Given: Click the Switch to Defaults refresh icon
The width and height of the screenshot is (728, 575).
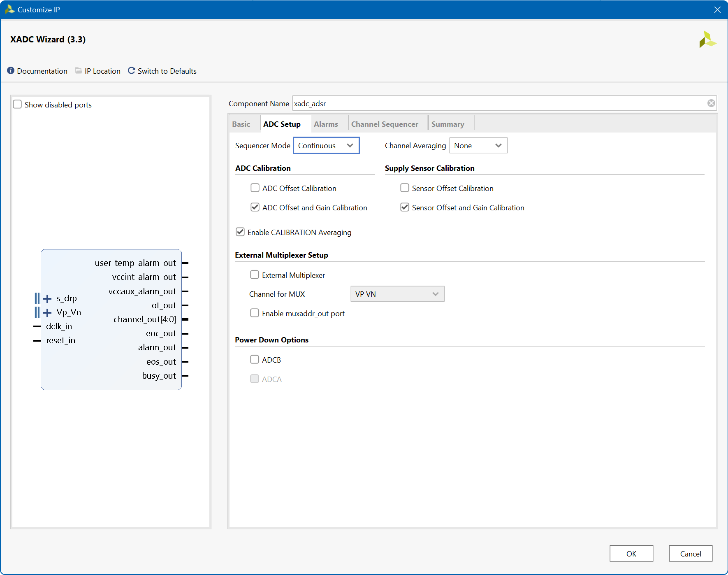Looking at the screenshot, I should [x=132, y=71].
